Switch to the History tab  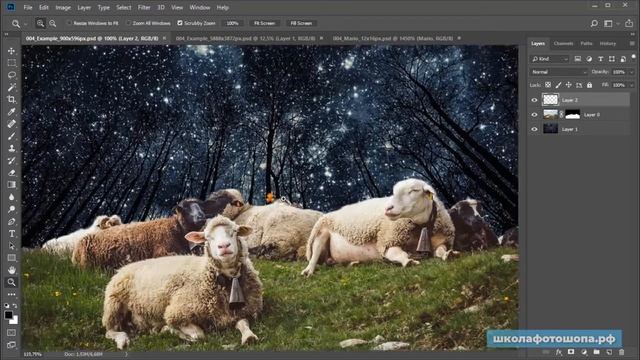pyautogui.click(x=608, y=43)
